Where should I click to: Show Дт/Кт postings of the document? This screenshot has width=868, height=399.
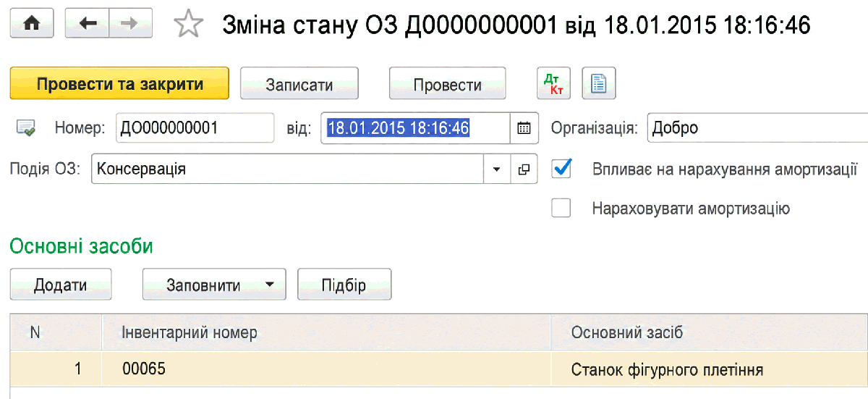pos(553,84)
